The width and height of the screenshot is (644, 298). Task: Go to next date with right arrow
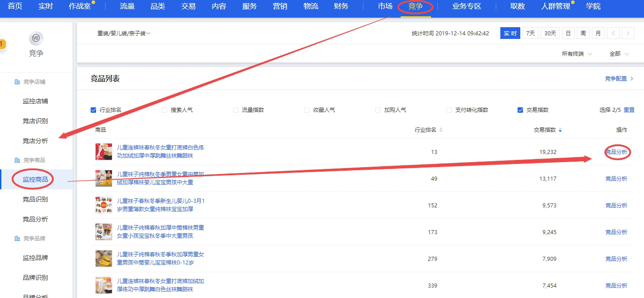click(628, 33)
